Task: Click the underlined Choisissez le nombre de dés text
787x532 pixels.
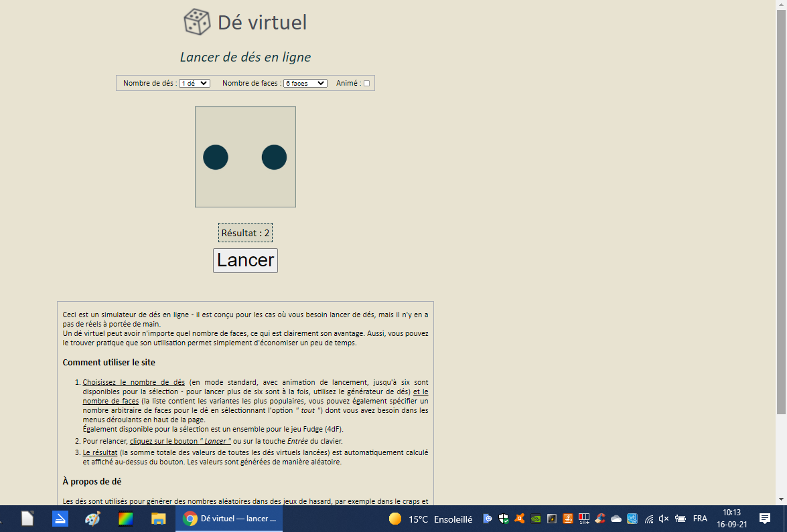Action: pos(133,382)
